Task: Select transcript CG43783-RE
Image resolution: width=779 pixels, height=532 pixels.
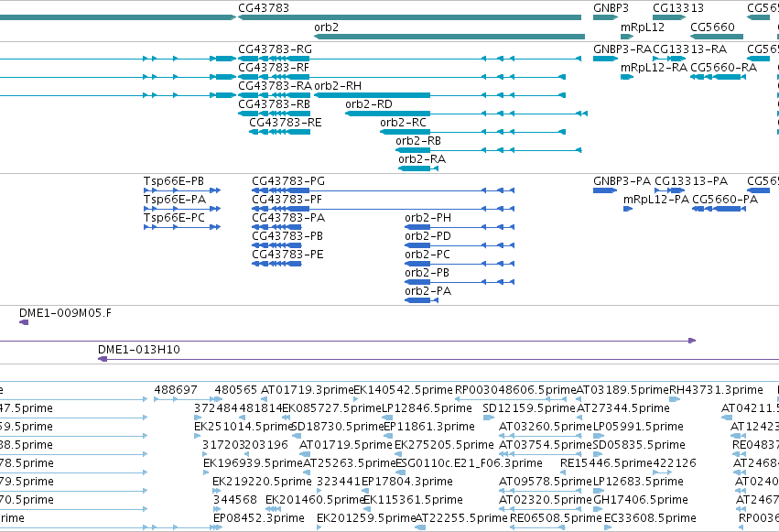Action: [x=279, y=132]
